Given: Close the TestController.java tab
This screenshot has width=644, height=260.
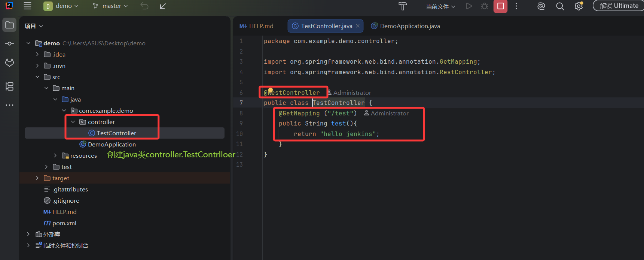Looking at the screenshot, I should (358, 26).
